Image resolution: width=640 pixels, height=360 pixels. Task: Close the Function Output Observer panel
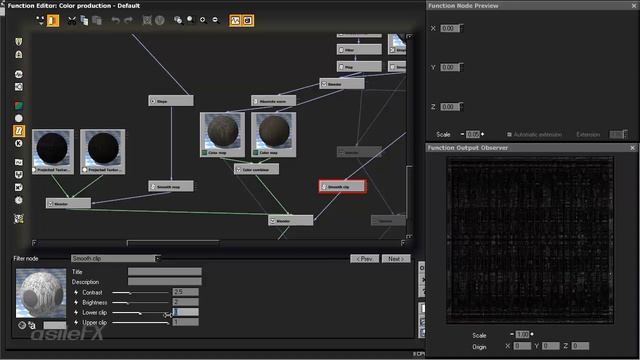(x=633, y=148)
